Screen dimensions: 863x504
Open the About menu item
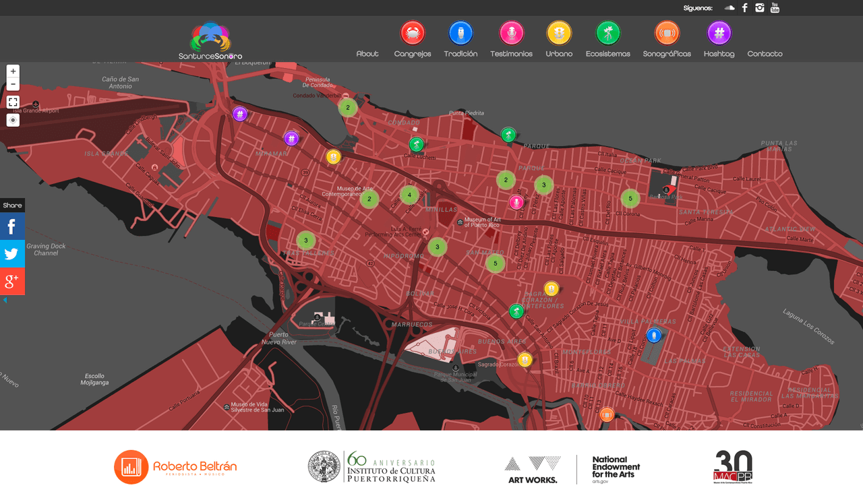(x=367, y=53)
